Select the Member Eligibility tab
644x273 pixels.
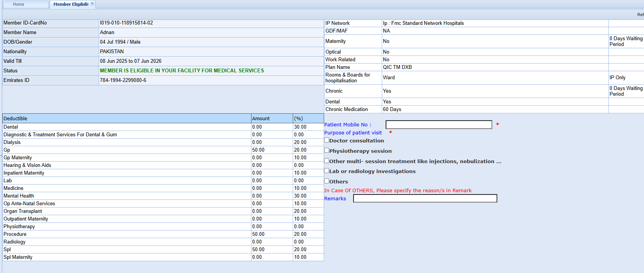click(x=70, y=4)
